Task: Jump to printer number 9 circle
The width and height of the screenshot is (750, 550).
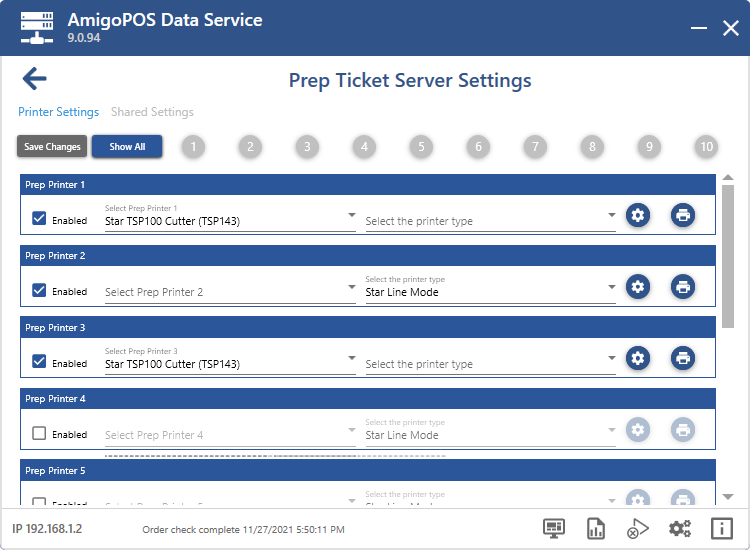Action: pyautogui.click(x=649, y=146)
